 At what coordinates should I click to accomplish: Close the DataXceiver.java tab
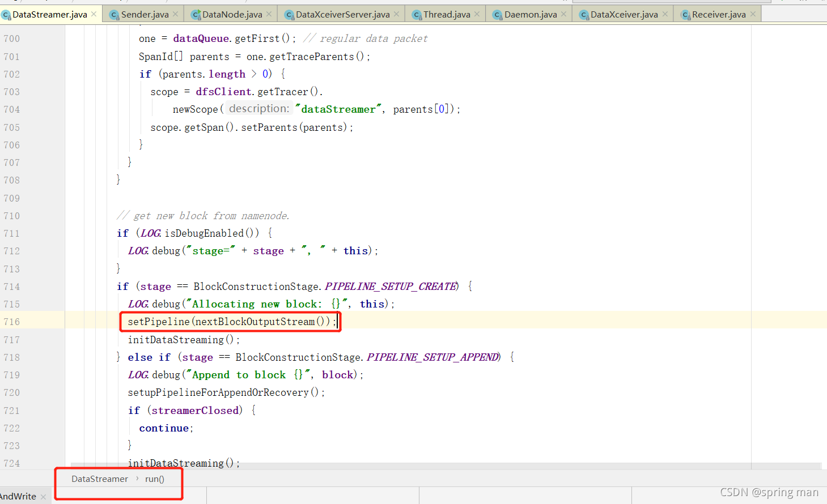(665, 14)
